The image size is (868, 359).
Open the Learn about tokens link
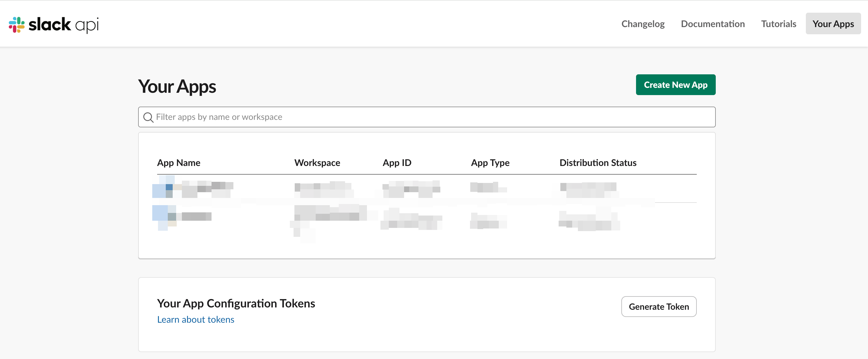195,319
